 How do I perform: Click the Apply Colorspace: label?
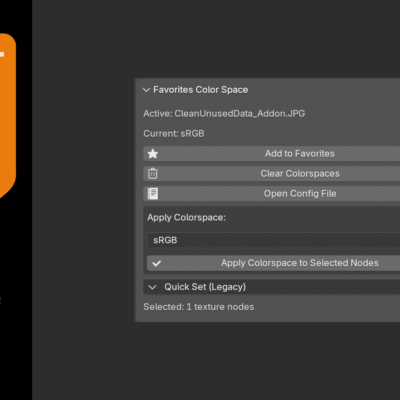click(x=186, y=218)
